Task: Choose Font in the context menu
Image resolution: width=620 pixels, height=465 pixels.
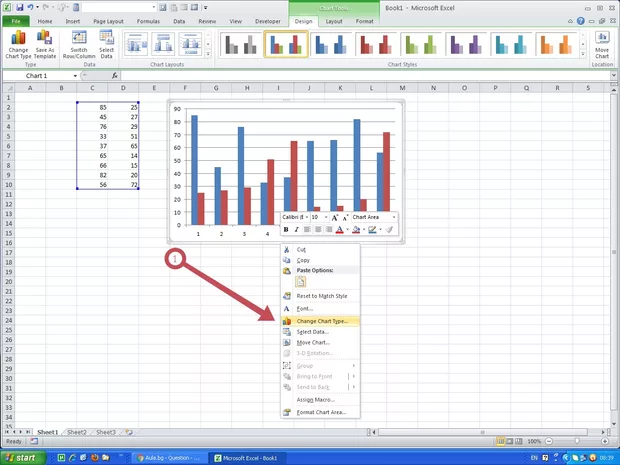Action: tap(320, 308)
